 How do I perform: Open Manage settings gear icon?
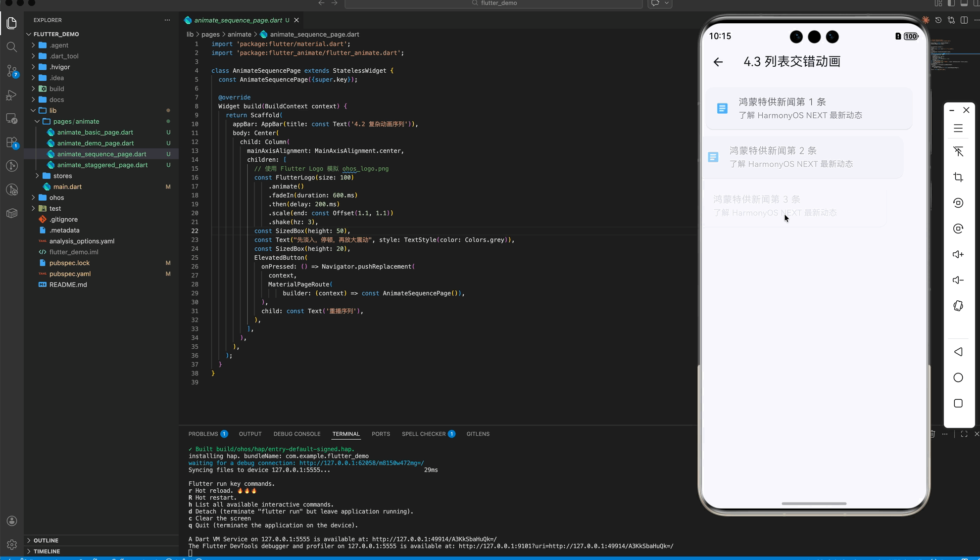tap(12, 544)
